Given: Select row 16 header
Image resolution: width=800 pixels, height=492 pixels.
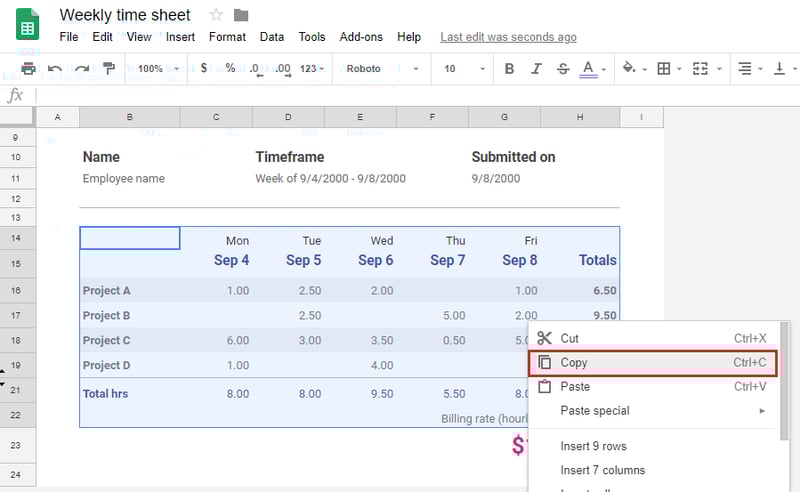Looking at the screenshot, I should click(17, 290).
